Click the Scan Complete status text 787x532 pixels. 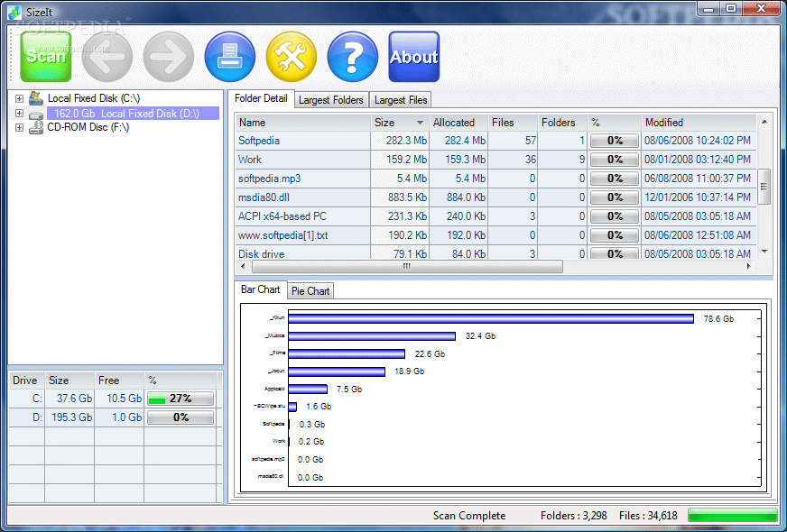(469, 516)
